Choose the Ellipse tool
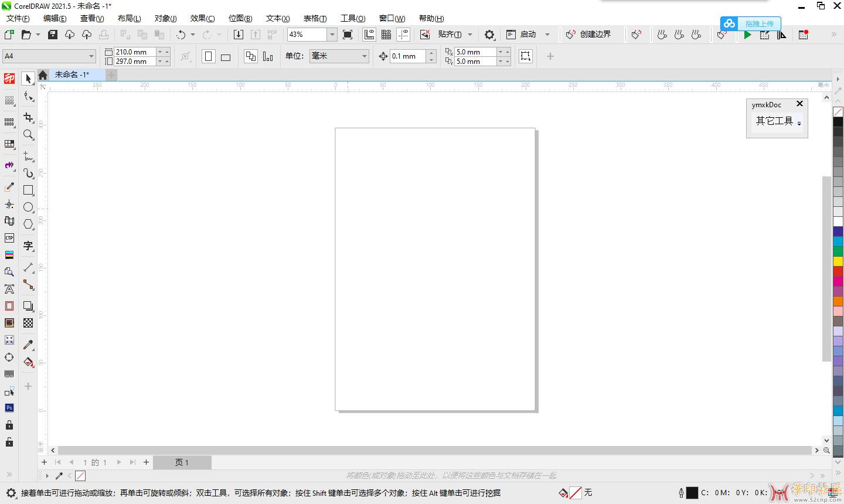Screen dimensions: 844x504 coord(28,207)
